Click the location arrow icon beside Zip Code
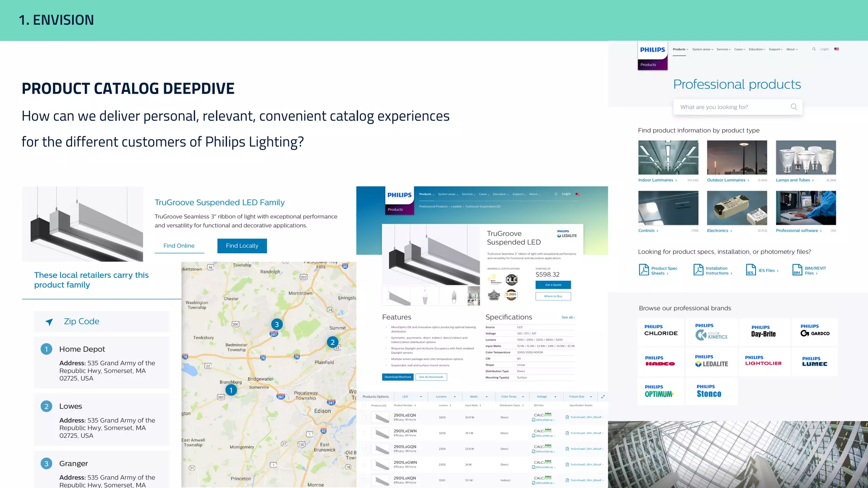868x488 pixels. pos(49,322)
